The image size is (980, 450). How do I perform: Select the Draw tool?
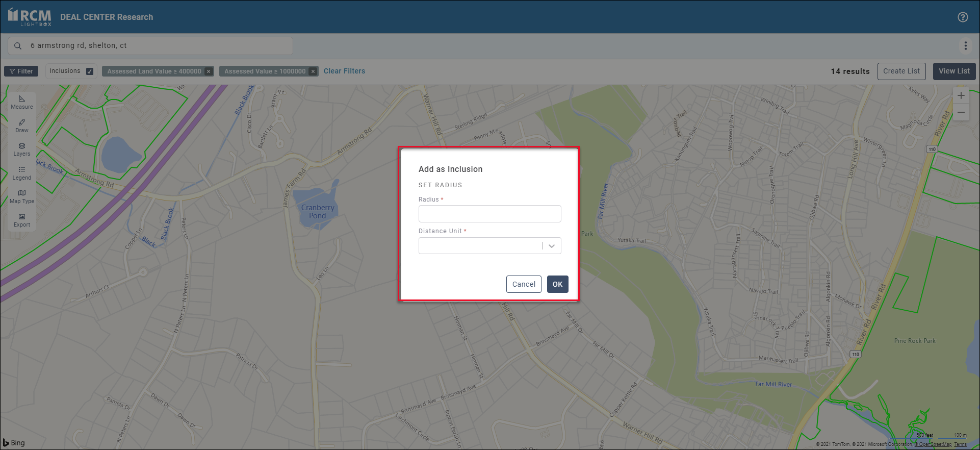21,126
